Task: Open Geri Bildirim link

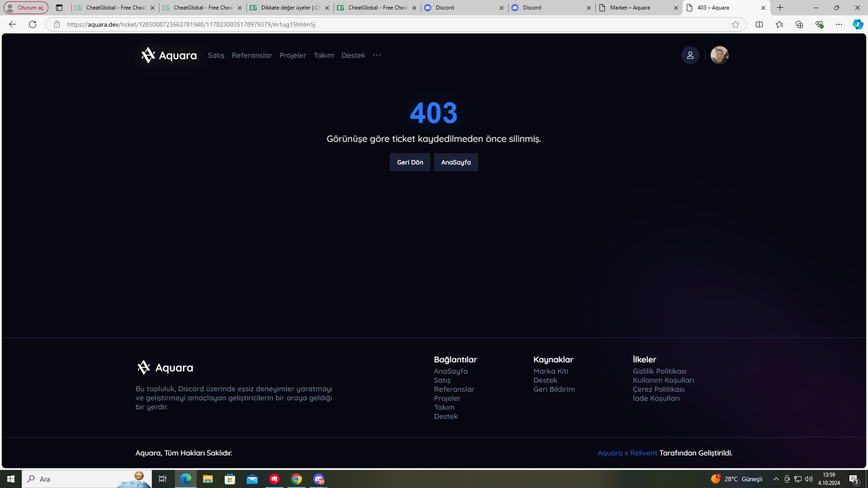Action: pos(554,389)
